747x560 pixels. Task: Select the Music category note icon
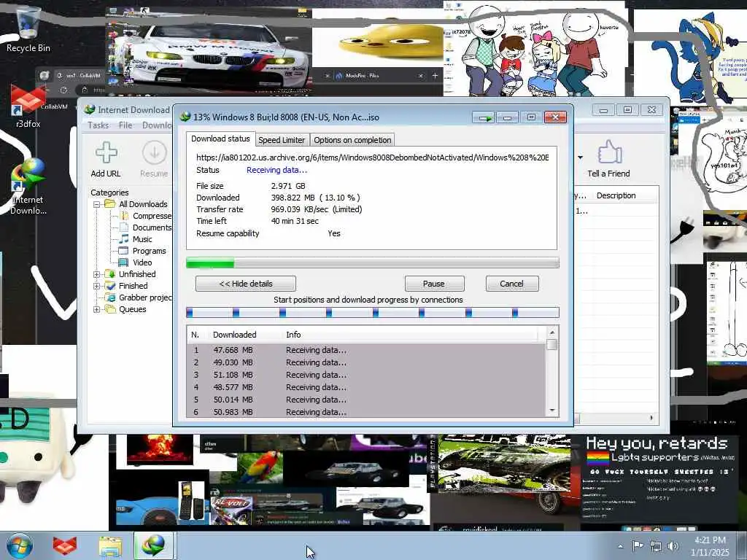124,239
